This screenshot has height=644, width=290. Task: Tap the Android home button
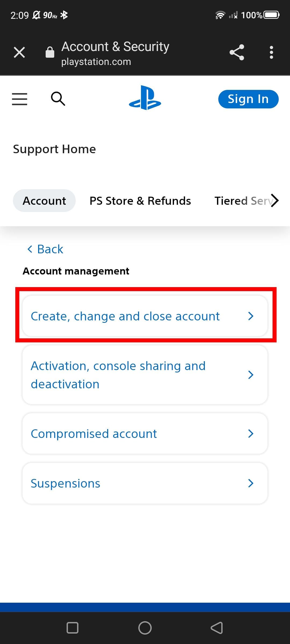(x=145, y=628)
